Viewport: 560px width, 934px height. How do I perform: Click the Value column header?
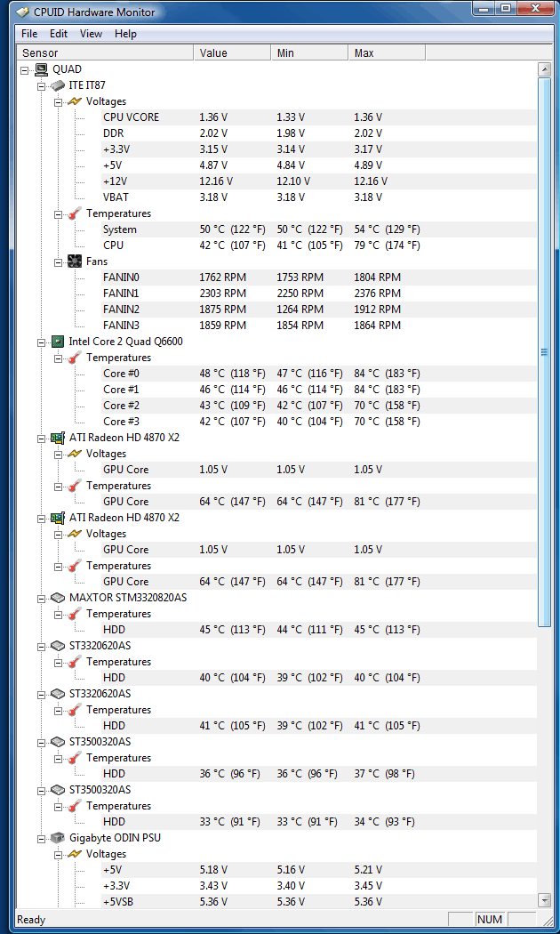233,53
